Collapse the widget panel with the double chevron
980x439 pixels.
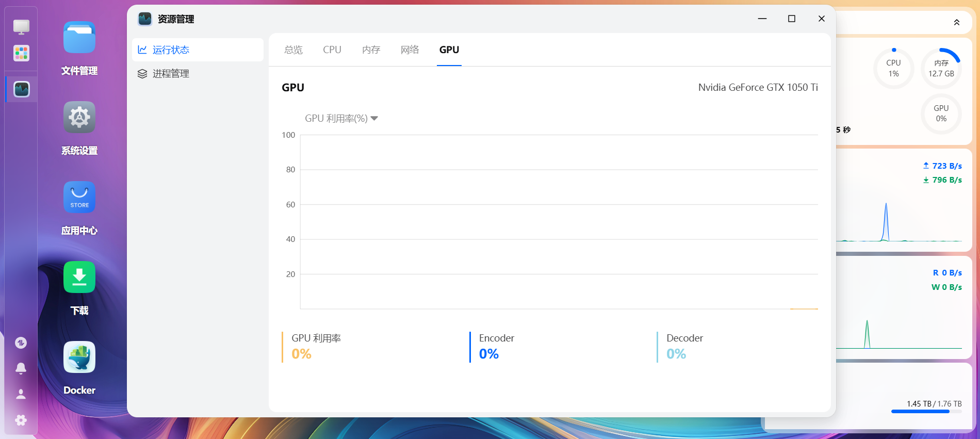(x=956, y=22)
